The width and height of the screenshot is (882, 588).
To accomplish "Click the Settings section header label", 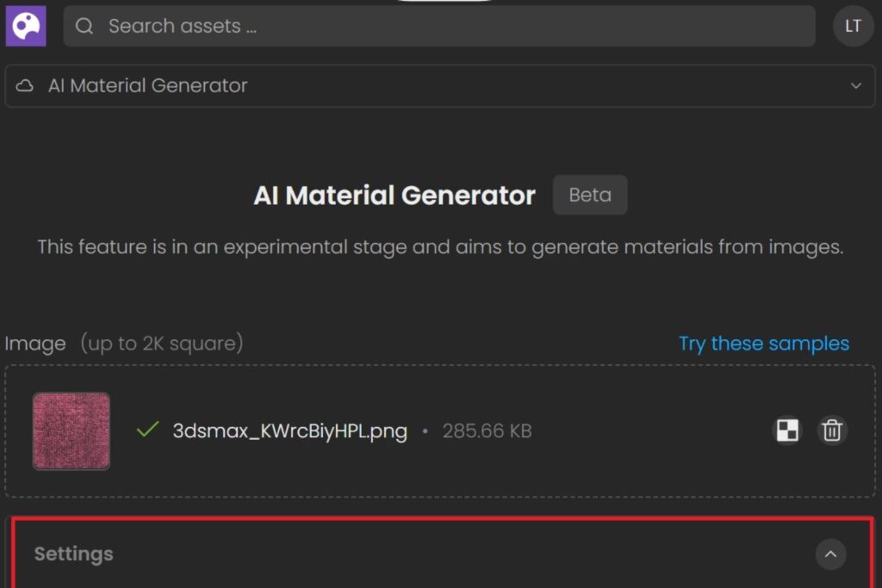I will point(74,554).
